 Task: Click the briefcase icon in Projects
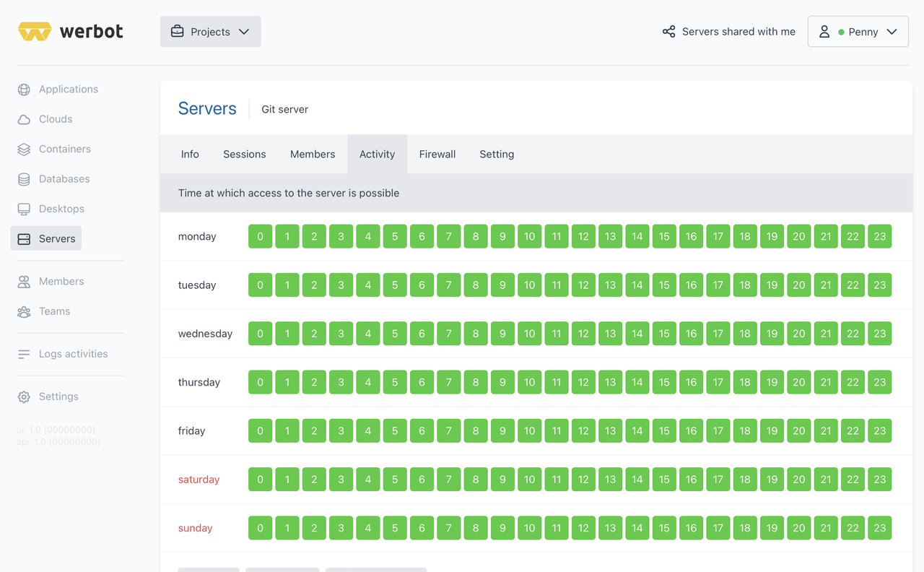click(x=177, y=32)
